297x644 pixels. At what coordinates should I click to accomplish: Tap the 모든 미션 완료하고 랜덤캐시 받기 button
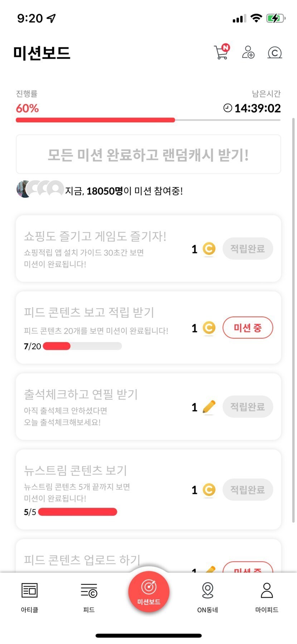click(x=148, y=154)
